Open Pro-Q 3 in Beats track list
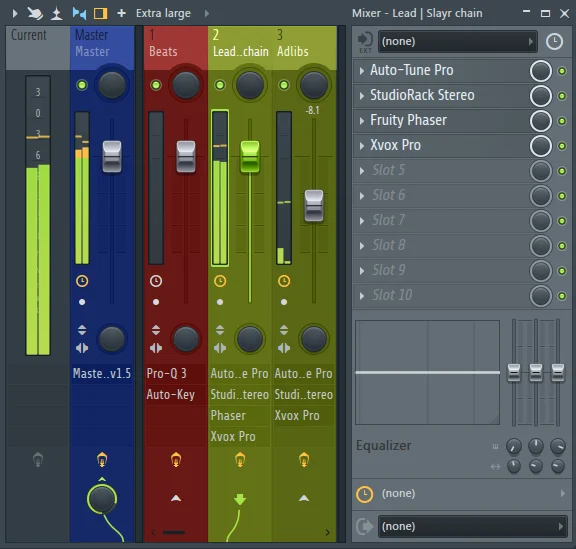Viewport: 576px width, 549px height. click(176, 374)
